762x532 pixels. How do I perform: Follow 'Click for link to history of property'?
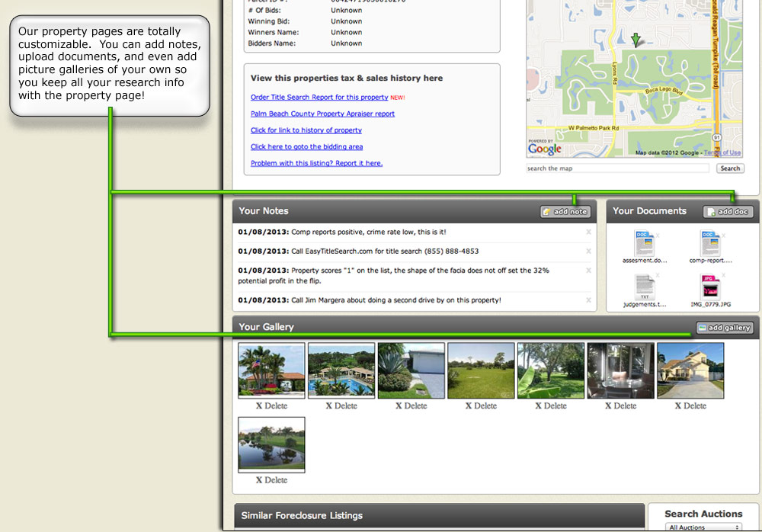click(x=306, y=130)
